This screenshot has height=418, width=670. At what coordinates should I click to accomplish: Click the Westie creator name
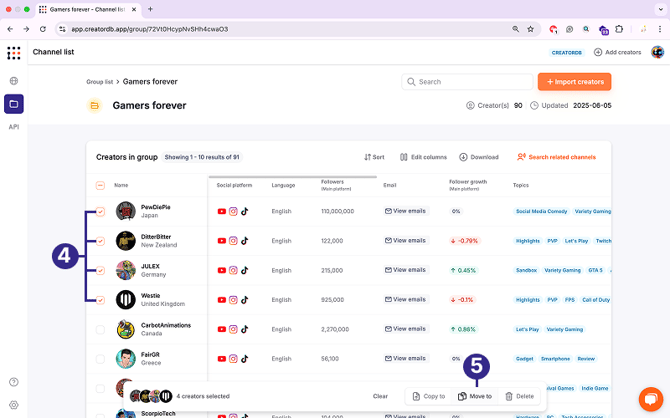150,296
